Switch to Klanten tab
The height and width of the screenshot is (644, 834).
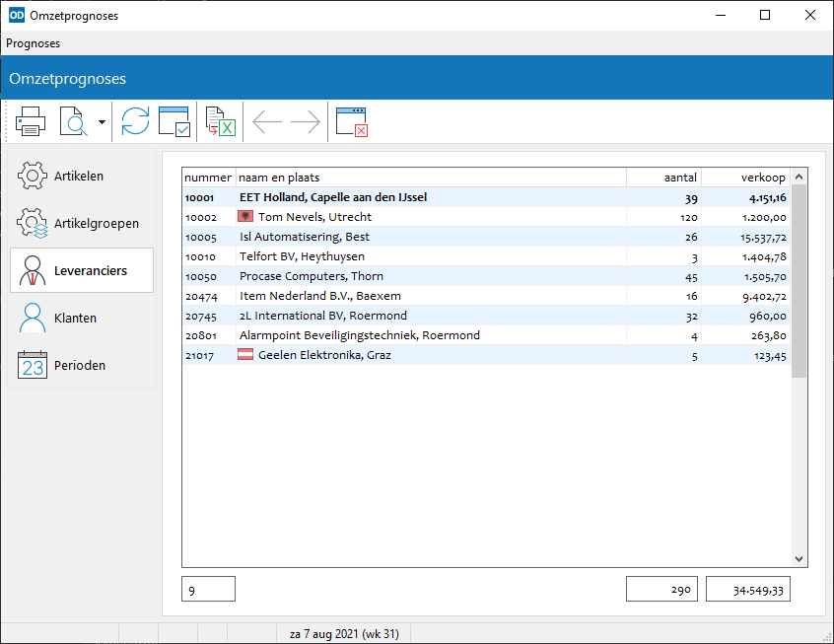point(82,318)
